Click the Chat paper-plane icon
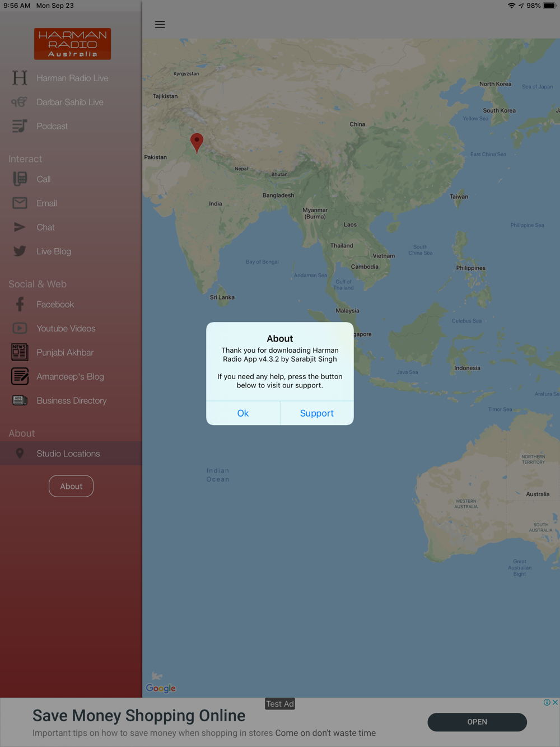Screen dimensions: 560x747 [20, 227]
